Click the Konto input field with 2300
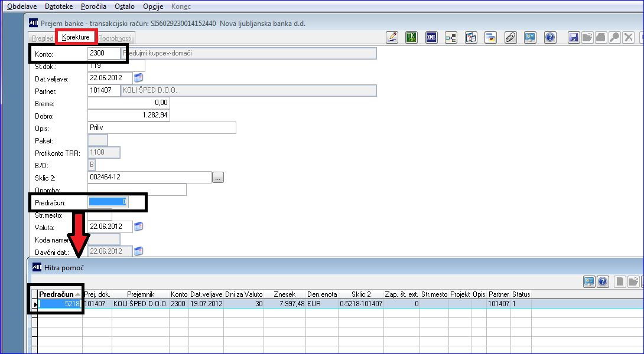644x354 pixels. pos(104,53)
